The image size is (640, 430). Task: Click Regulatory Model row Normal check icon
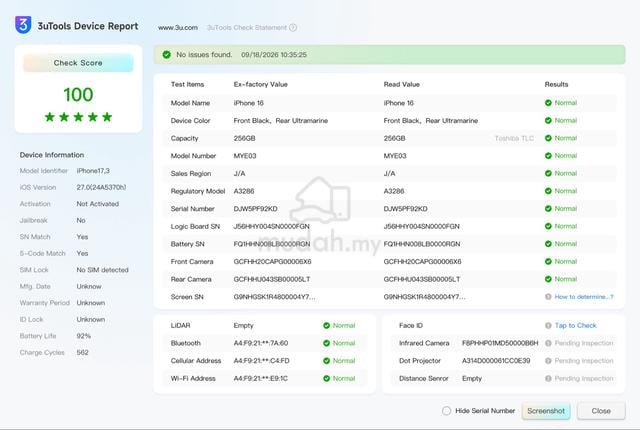pos(548,191)
